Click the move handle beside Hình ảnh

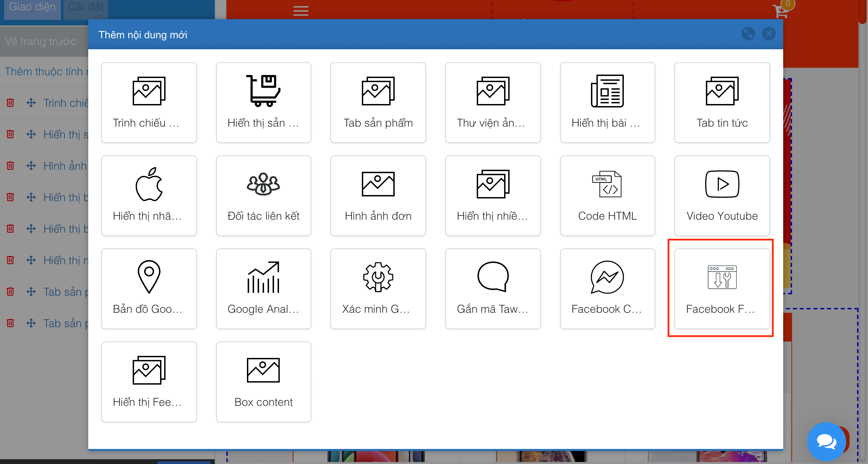pyautogui.click(x=31, y=166)
